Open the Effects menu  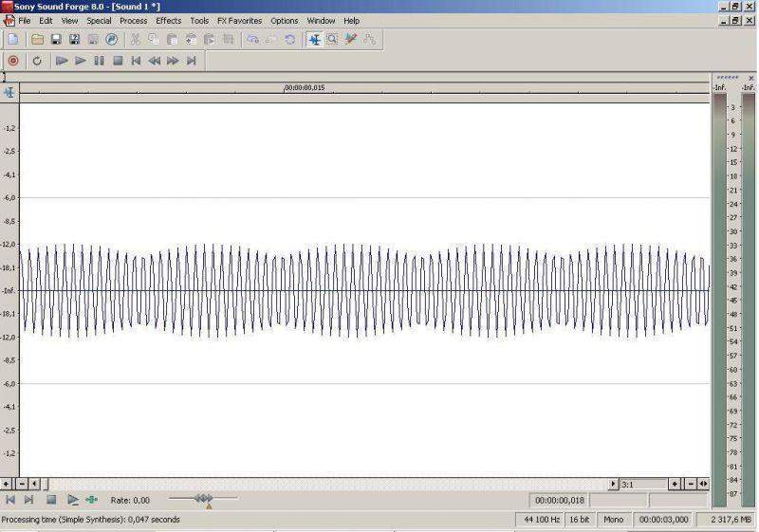169,21
